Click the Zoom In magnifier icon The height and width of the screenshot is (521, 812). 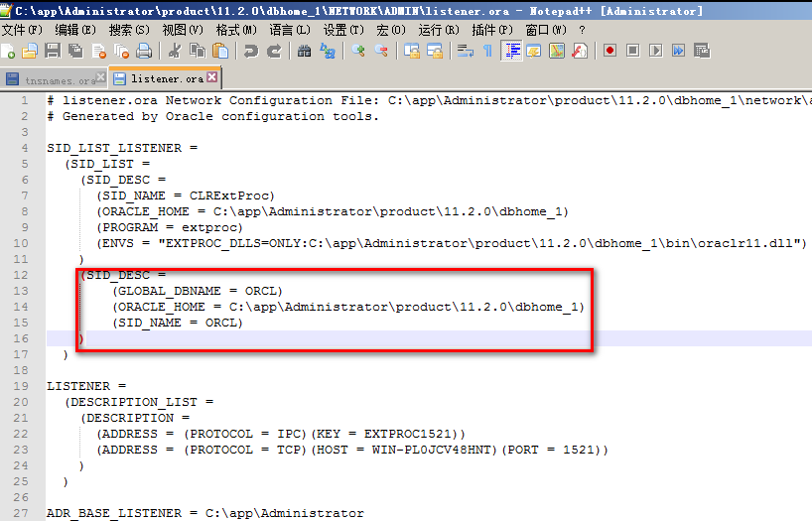click(x=358, y=51)
